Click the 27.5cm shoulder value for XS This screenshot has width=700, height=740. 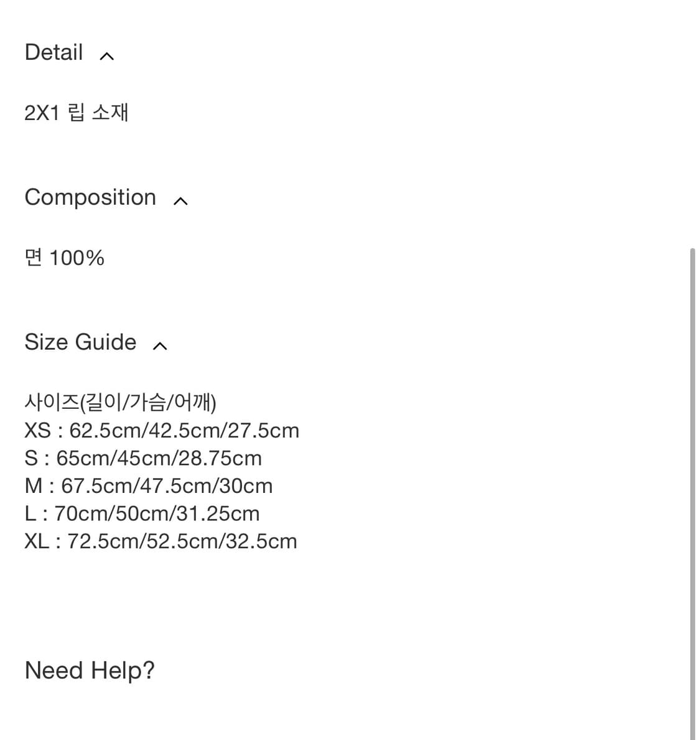tap(263, 431)
